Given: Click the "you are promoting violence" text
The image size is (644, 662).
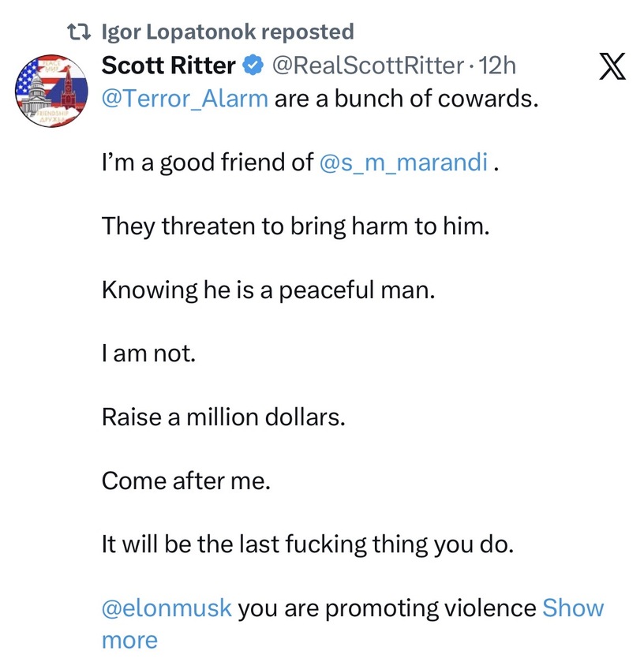Looking at the screenshot, I should point(387,608).
